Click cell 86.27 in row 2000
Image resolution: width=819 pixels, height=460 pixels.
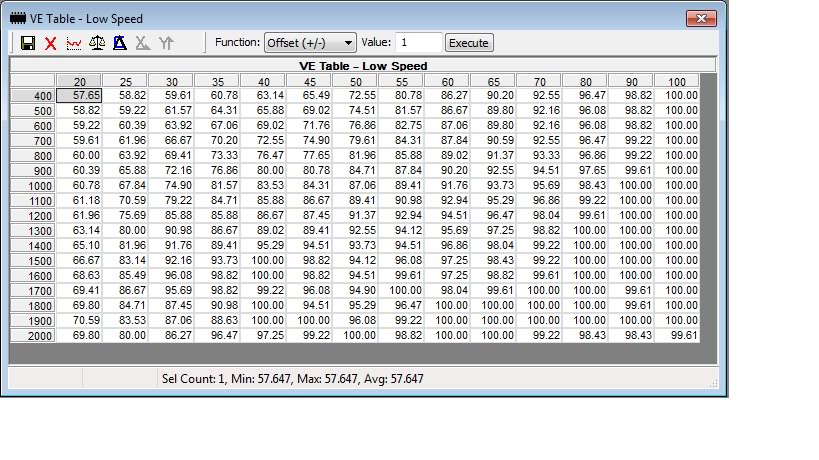coord(171,336)
